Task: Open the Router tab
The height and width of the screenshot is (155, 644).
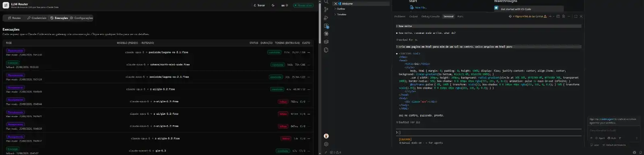Action: pyautogui.click(x=14, y=18)
